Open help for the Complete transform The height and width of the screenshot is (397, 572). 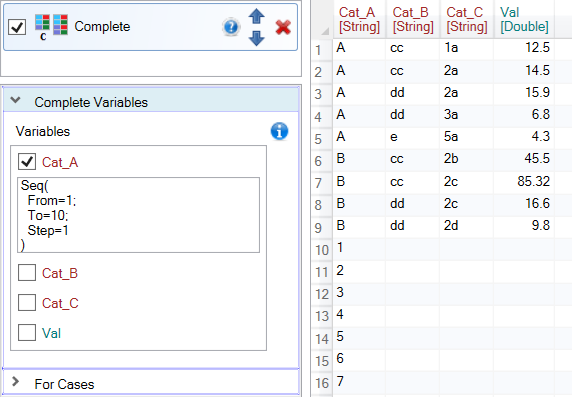231,27
